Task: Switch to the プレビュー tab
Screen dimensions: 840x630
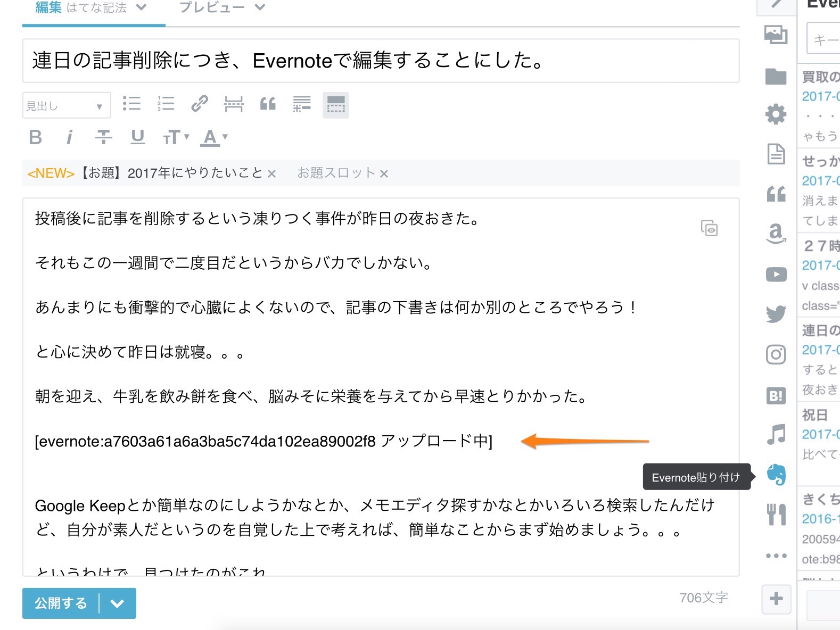Action: 211,7
